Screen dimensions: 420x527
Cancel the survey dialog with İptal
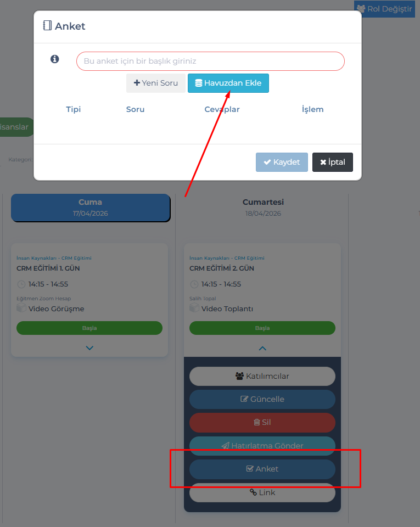pos(333,162)
